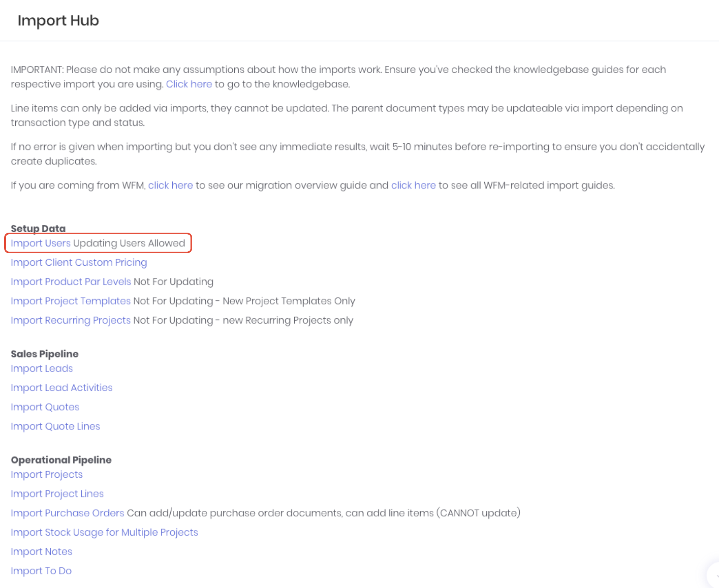
Task: Open the Import Leads link
Action: (x=42, y=369)
